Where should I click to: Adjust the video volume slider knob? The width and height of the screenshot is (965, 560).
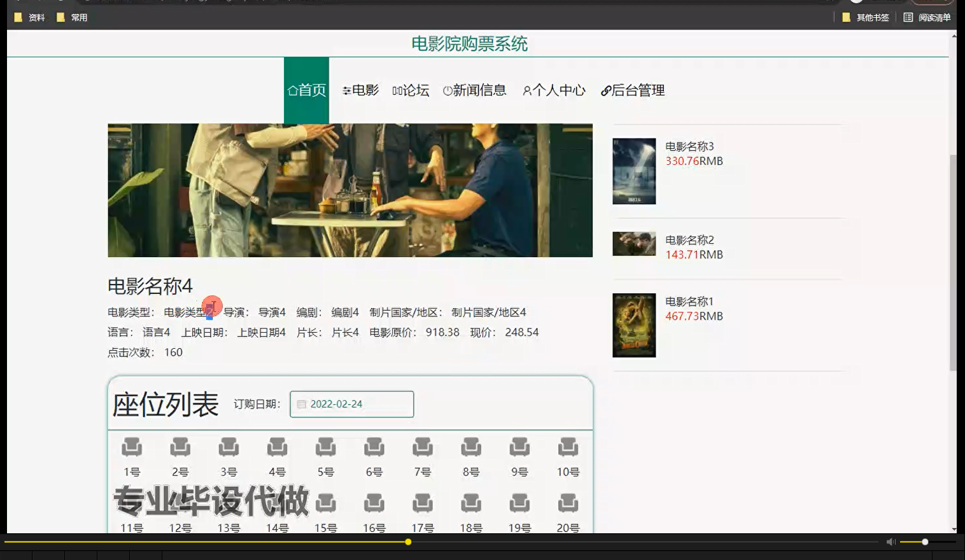(x=925, y=542)
